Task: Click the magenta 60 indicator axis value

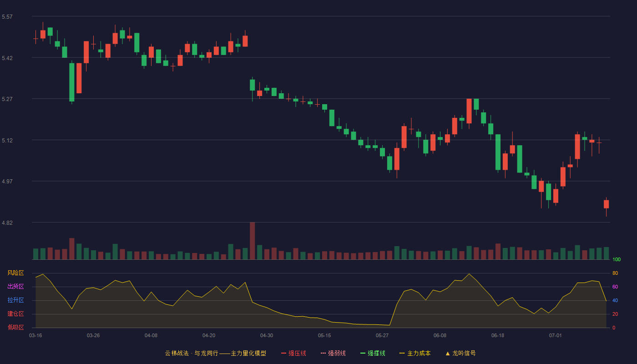Action: (x=615, y=287)
